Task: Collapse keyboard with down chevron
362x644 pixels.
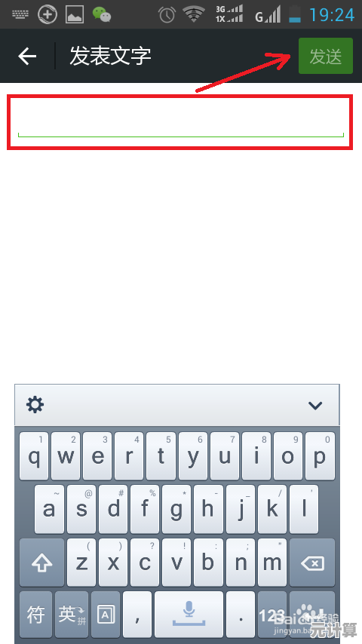Action: (315, 406)
